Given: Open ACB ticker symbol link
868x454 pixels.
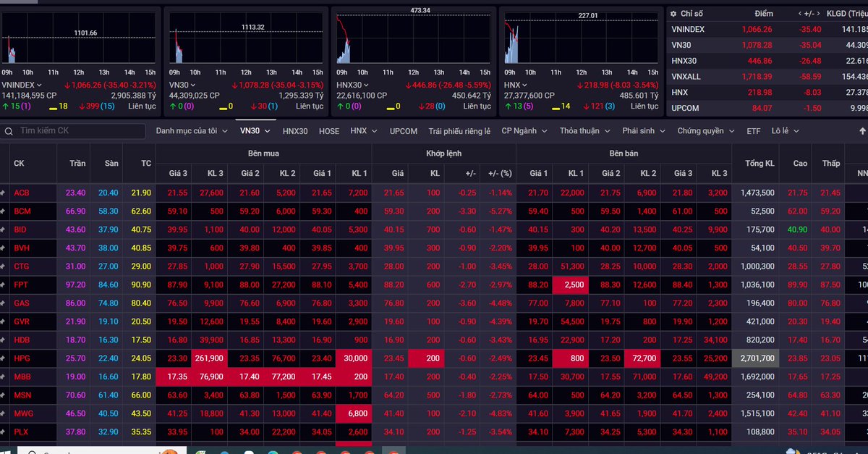Looking at the screenshot, I should pyautogui.click(x=22, y=193).
